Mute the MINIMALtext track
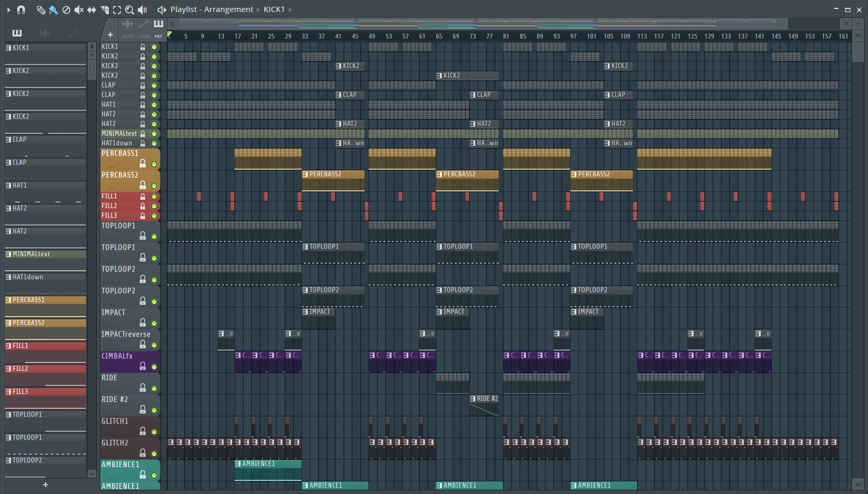This screenshot has width=868, height=494. pos(154,134)
